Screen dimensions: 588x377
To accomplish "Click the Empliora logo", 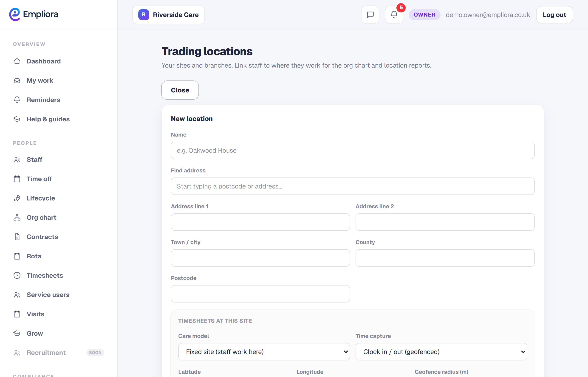I will coord(34,14).
